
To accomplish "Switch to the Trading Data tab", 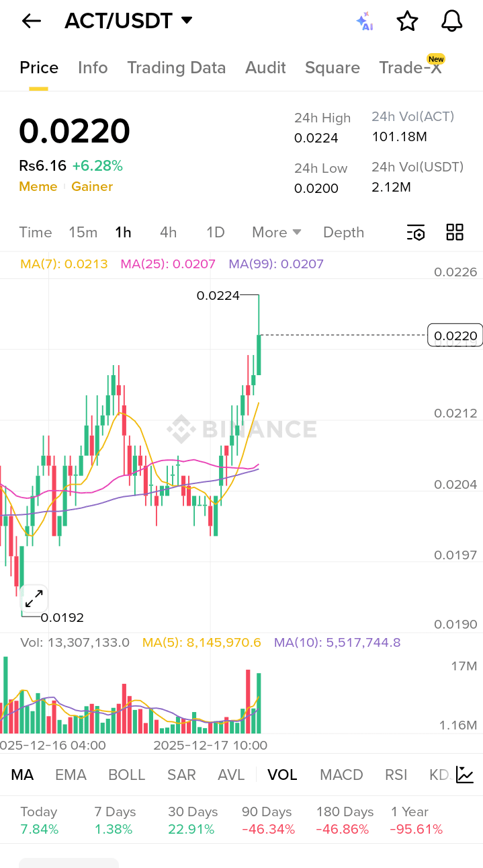I will [x=176, y=68].
